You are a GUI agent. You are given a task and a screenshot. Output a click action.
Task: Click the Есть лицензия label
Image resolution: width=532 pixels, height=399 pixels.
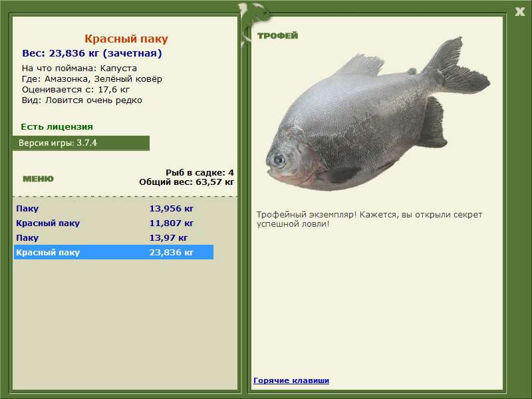tap(57, 127)
